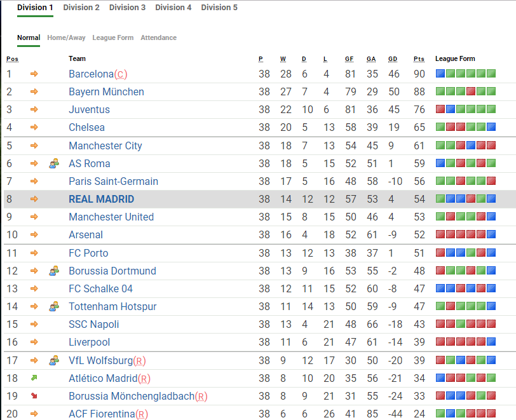The height and width of the screenshot is (420, 516).
Task: Click the GD column header
Action: (392, 59)
